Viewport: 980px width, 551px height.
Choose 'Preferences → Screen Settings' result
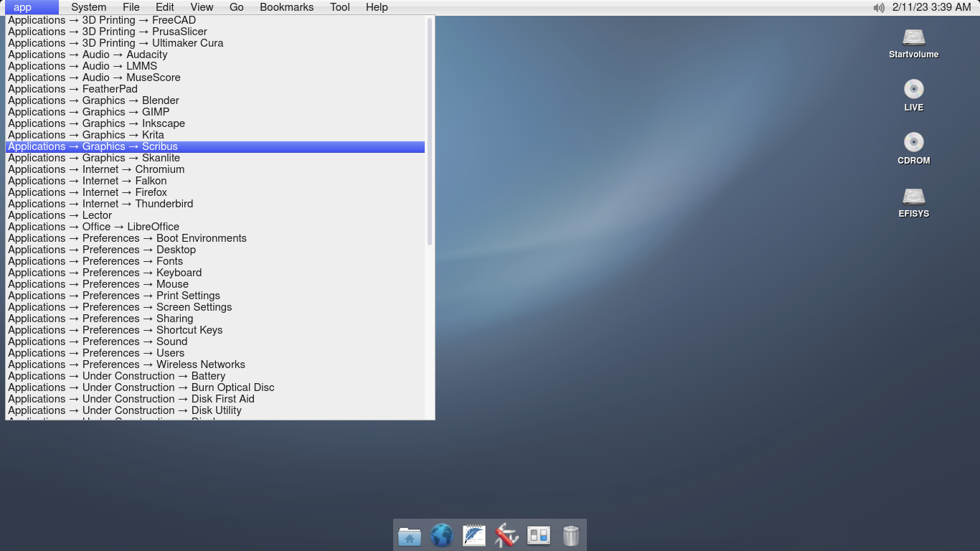(215, 307)
